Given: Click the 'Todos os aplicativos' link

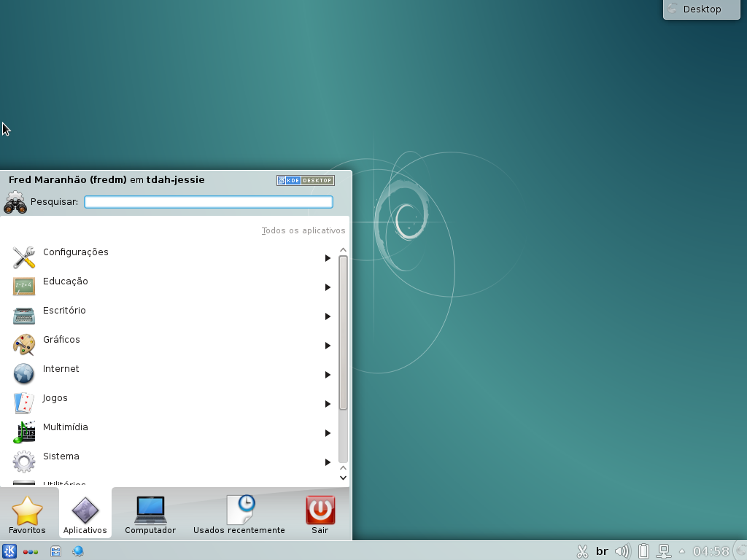Looking at the screenshot, I should (x=303, y=230).
